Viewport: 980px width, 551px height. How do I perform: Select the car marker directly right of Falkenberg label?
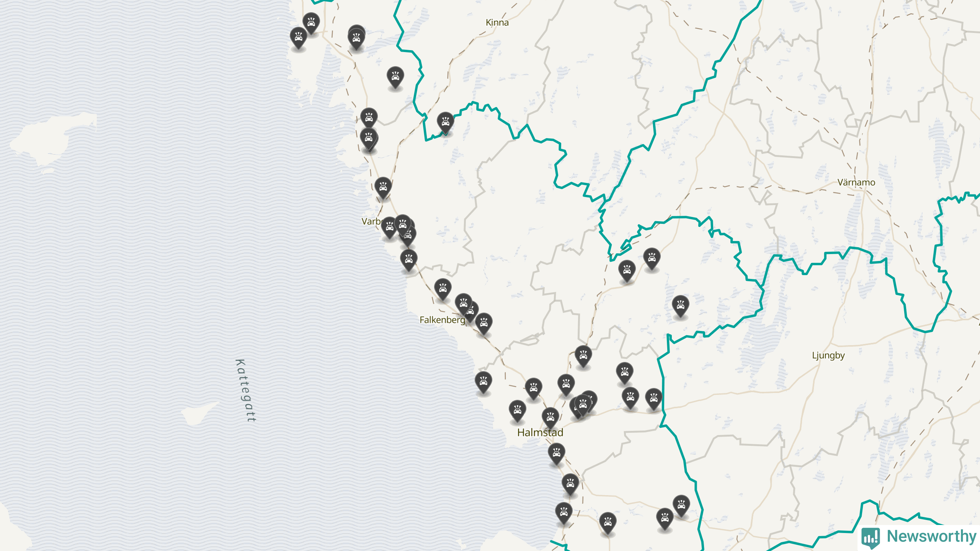point(483,324)
